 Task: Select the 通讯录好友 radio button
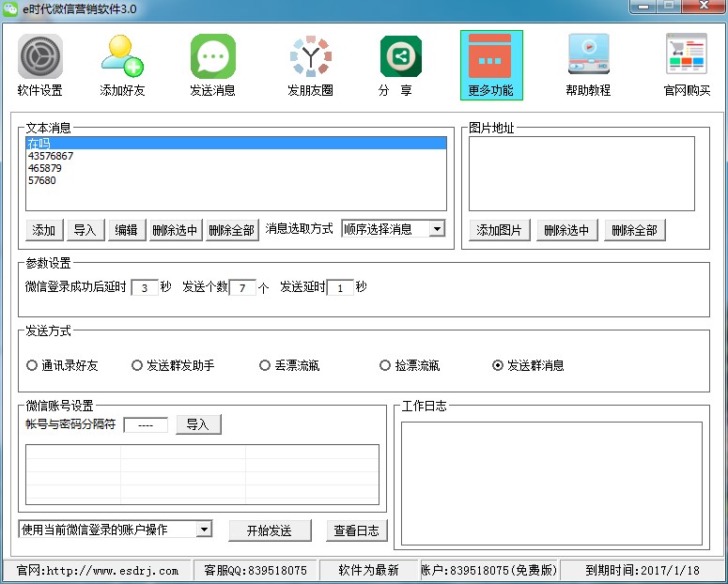click(32, 365)
